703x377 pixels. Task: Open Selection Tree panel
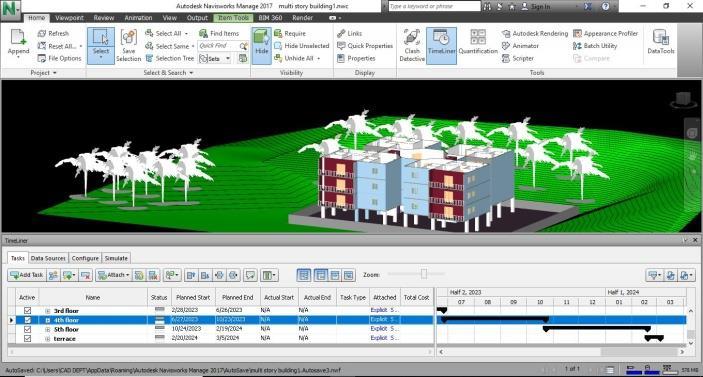coord(170,58)
